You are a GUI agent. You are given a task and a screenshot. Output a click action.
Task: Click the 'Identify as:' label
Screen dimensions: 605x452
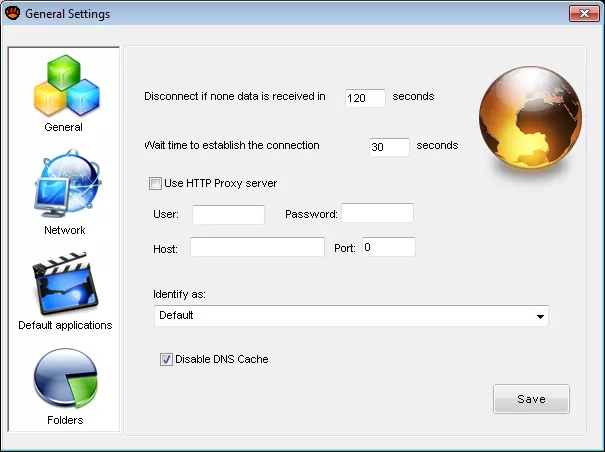[x=179, y=294]
